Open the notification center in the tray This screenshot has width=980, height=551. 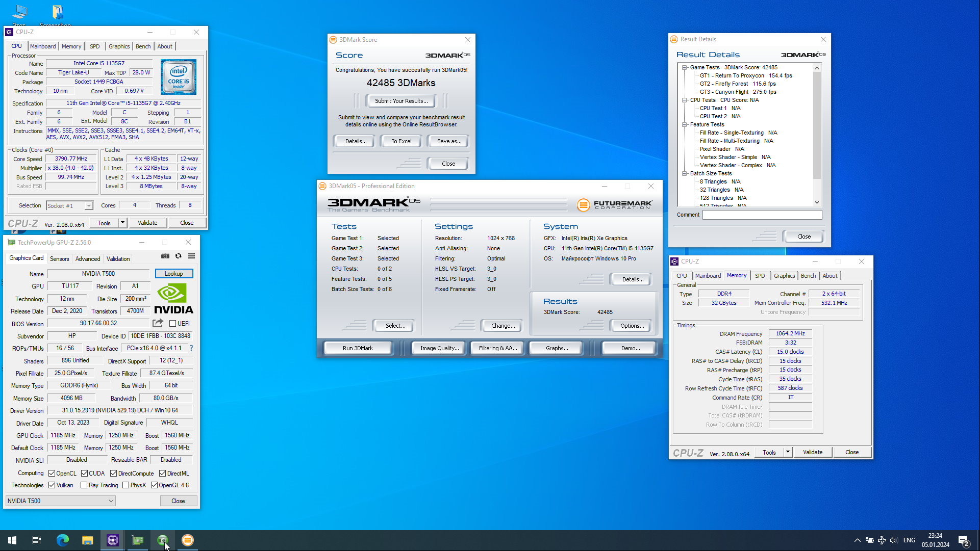tap(964, 541)
